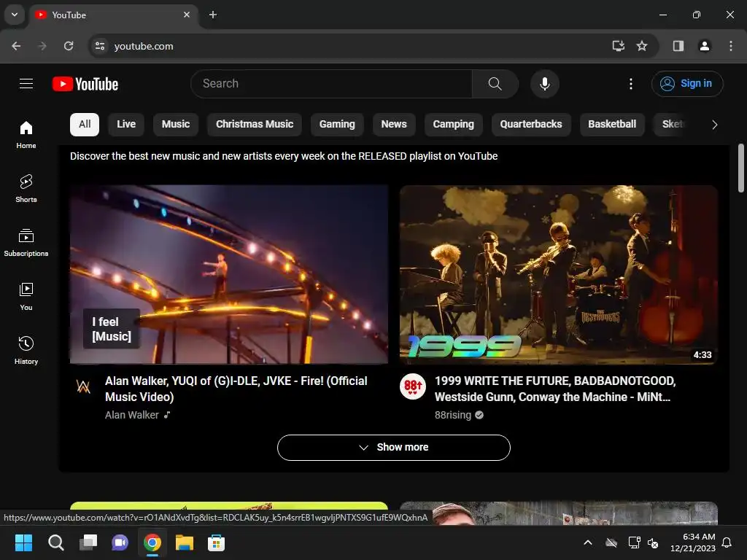Install YouTube app icon in address bar
Viewport: 747px width, 560px height.
point(619,46)
